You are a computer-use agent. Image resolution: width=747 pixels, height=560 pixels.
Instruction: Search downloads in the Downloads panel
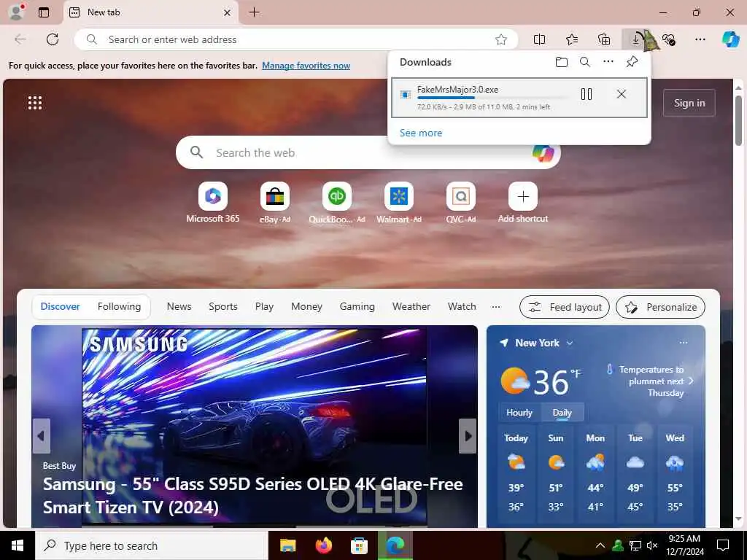[585, 62]
